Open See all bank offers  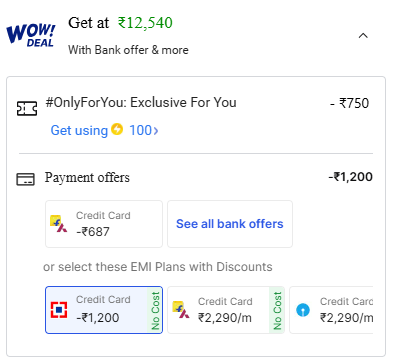click(x=230, y=224)
